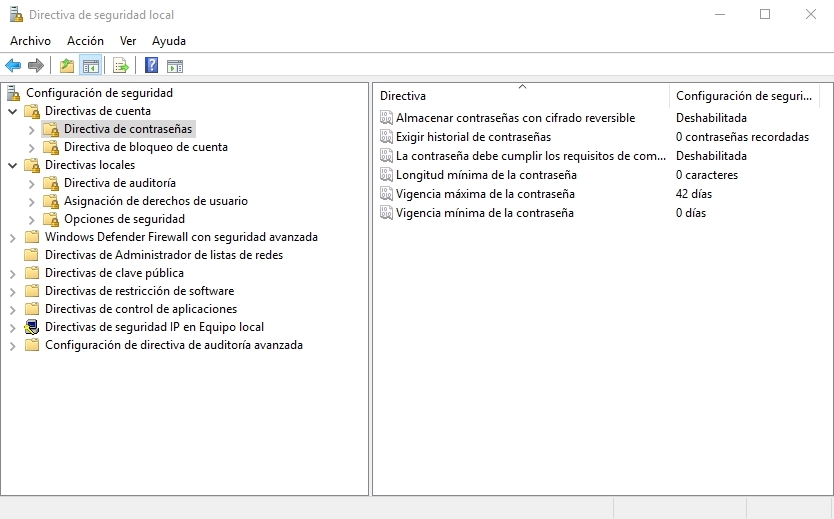
Task: Click the Up one level folder icon
Action: [66, 66]
